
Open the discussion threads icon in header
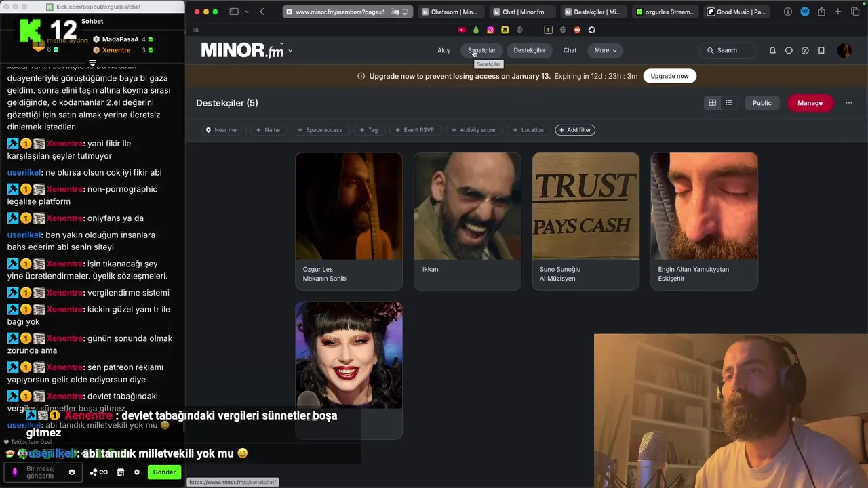805,50
